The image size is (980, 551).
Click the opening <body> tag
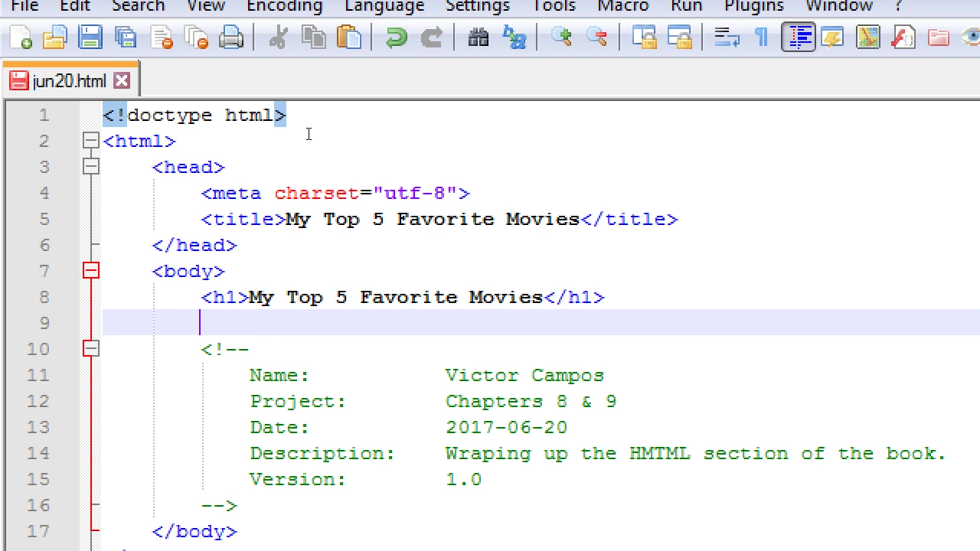188,271
